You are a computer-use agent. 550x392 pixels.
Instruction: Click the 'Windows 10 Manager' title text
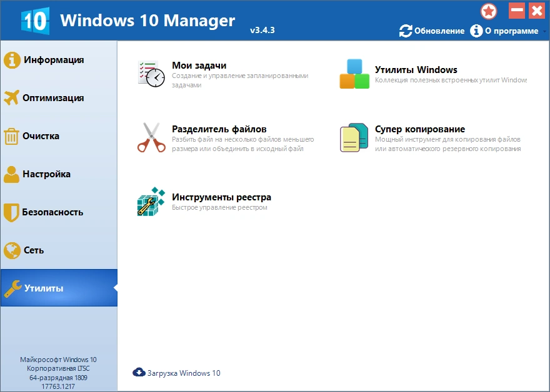click(147, 21)
